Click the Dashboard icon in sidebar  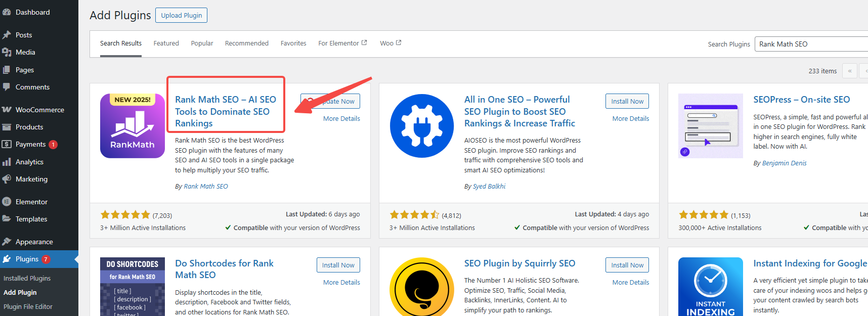7,12
